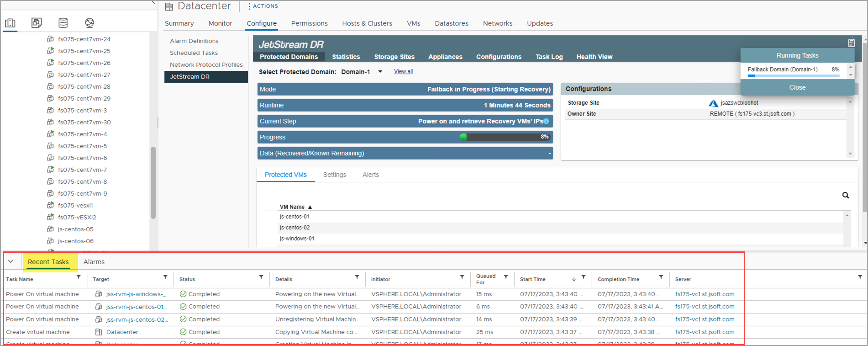Filter the Status column in Recent Tasks
Image resolution: width=868 pixels, height=346 pixels.
tap(261, 277)
